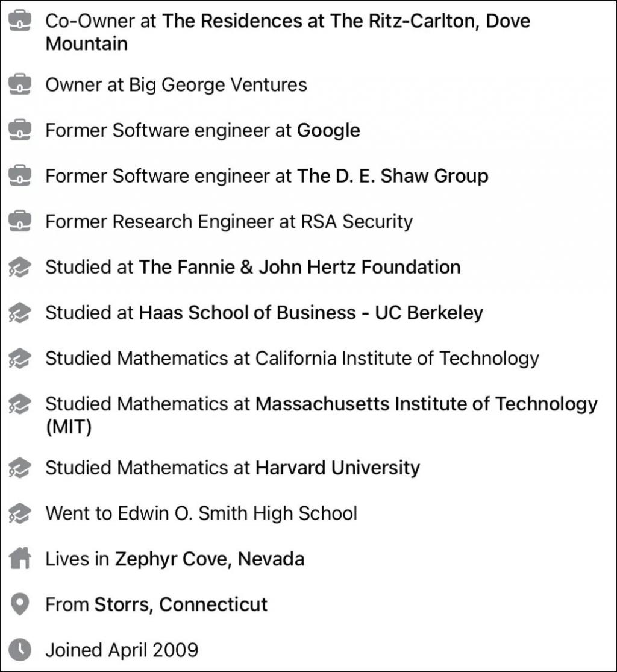
Task: Click the briefcase icon beside the Google entry
Action: tap(20, 130)
